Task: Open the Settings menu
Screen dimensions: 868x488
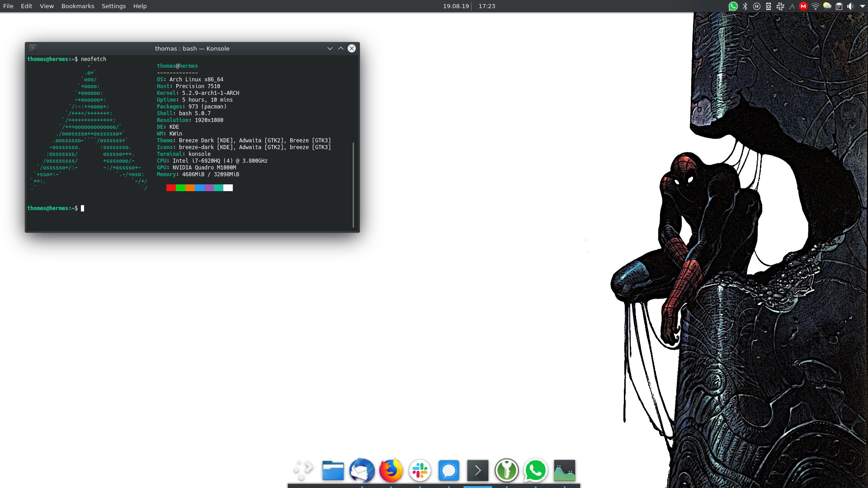Action: (114, 6)
